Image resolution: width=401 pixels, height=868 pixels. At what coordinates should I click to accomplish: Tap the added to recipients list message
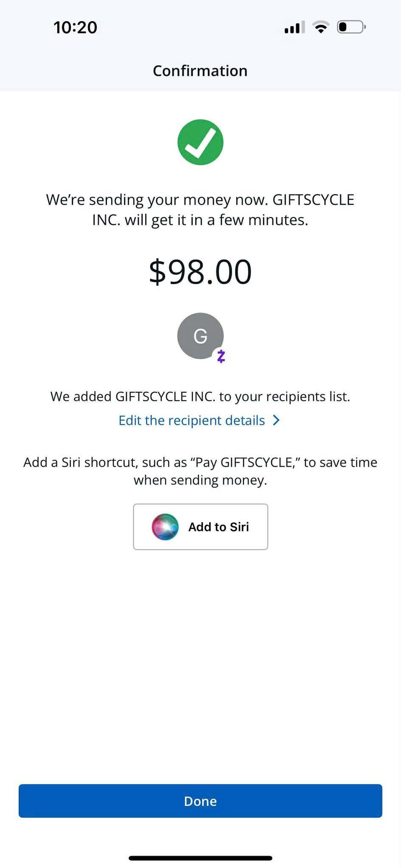[200, 396]
